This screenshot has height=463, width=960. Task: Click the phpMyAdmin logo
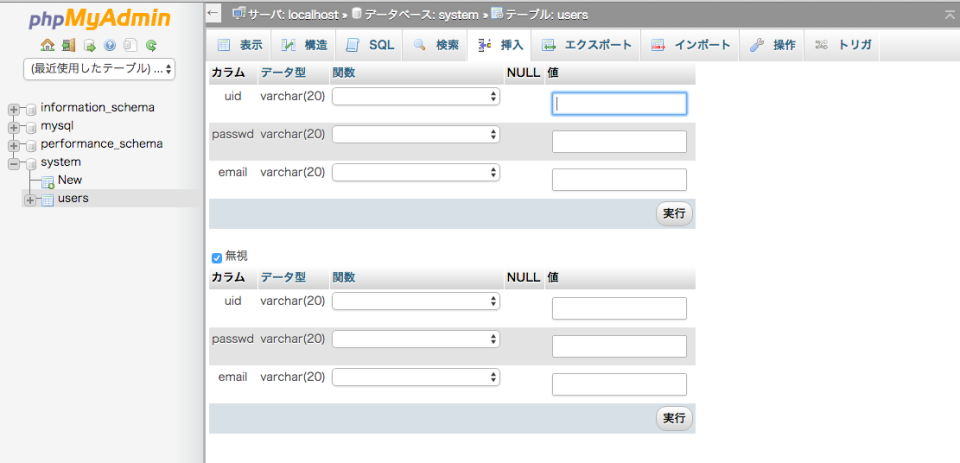99,19
